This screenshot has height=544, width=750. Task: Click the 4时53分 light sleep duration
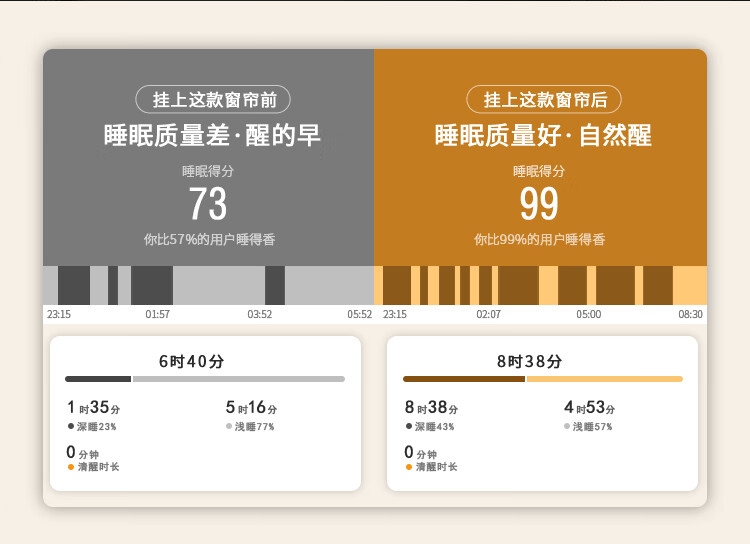pyautogui.click(x=589, y=408)
